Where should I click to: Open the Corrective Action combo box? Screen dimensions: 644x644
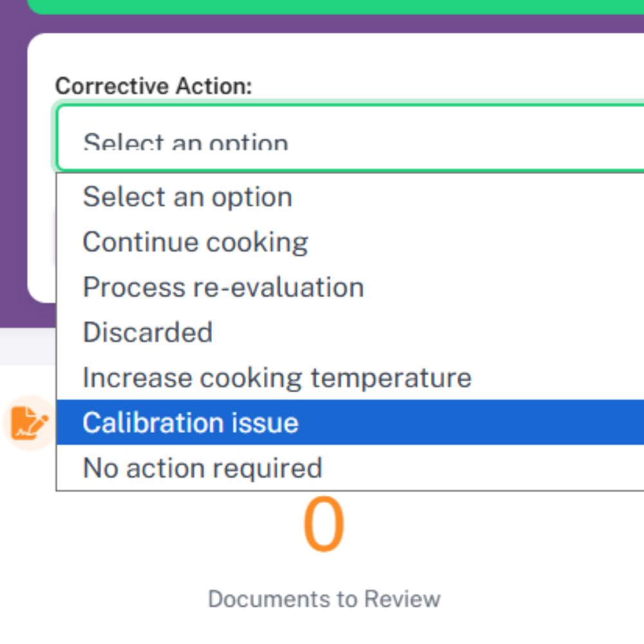[348, 138]
